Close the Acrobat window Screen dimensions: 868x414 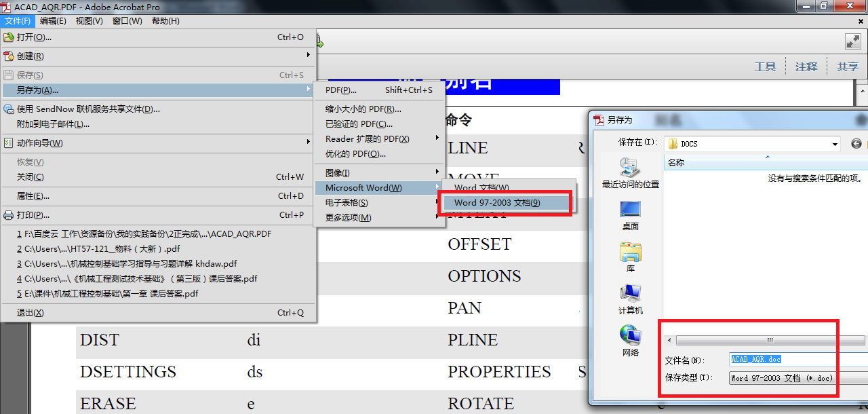click(x=850, y=5)
